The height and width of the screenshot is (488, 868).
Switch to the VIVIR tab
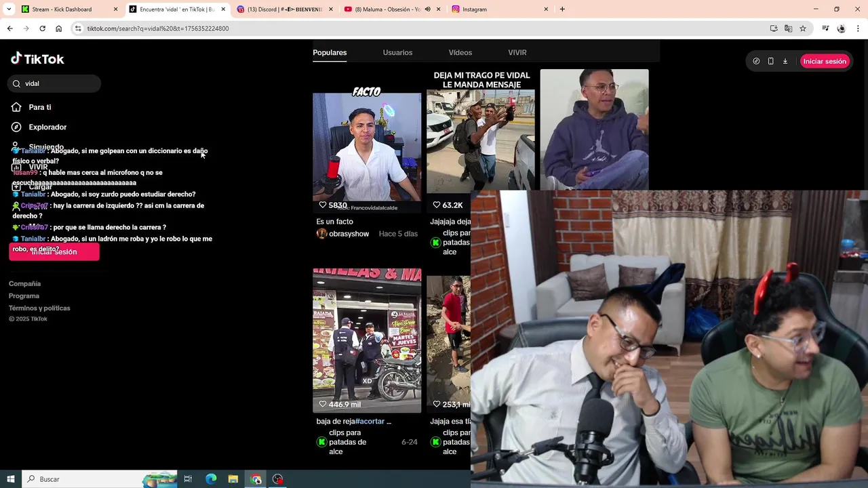pyautogui.click(x=517, y=52)
